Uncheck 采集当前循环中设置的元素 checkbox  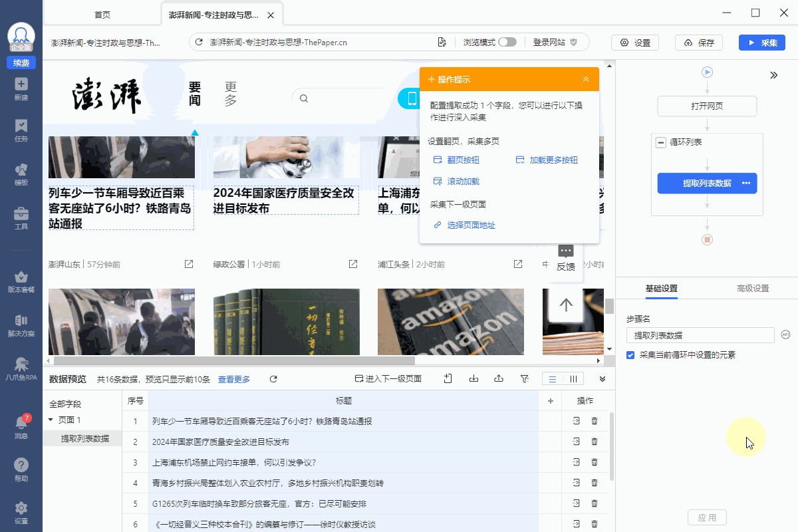pyautogui.click(x=630, y=355)
